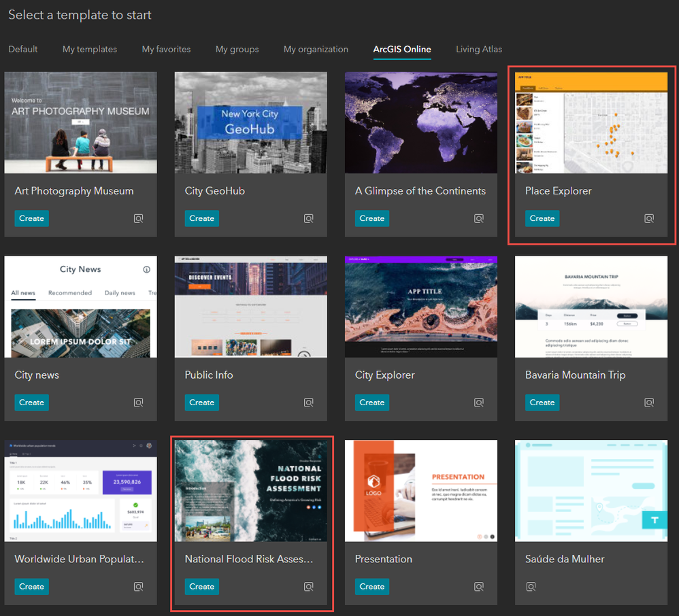
Task: Switch to the My groups tab
Action: (x=237, y=50)
